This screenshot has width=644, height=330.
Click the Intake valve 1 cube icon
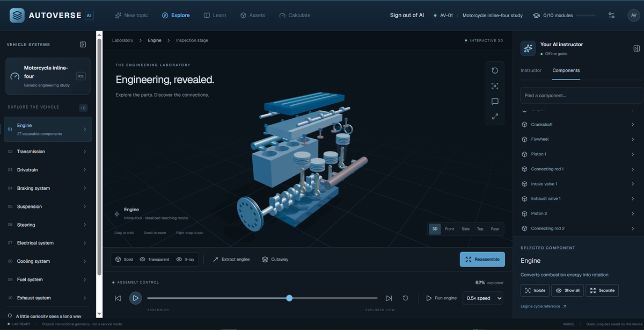[524, 184]
